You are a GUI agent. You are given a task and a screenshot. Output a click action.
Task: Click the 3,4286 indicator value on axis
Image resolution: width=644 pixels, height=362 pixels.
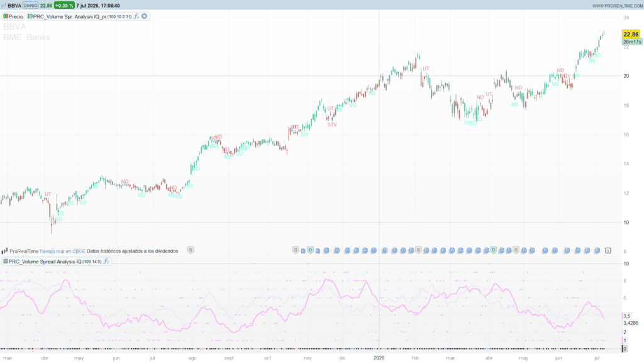point(631,323)
